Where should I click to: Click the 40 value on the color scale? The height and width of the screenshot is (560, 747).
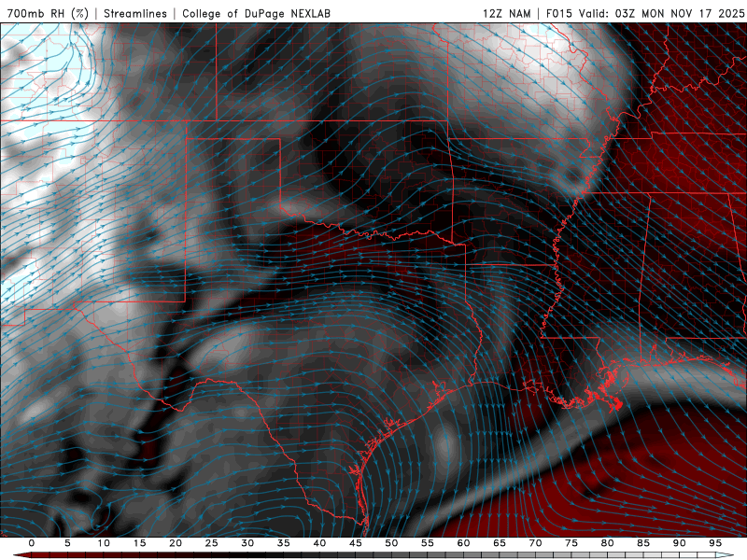tap(319, 543)
